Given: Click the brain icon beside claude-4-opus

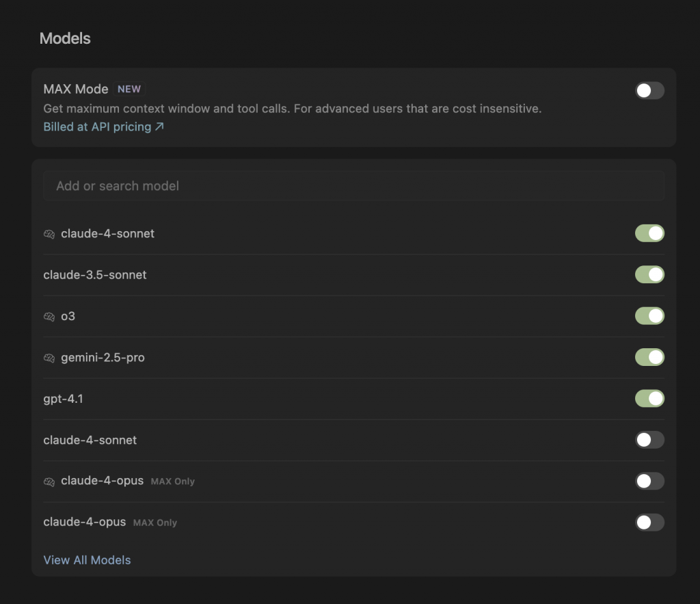Looking at the screenshot, I should tap(49, 482).
